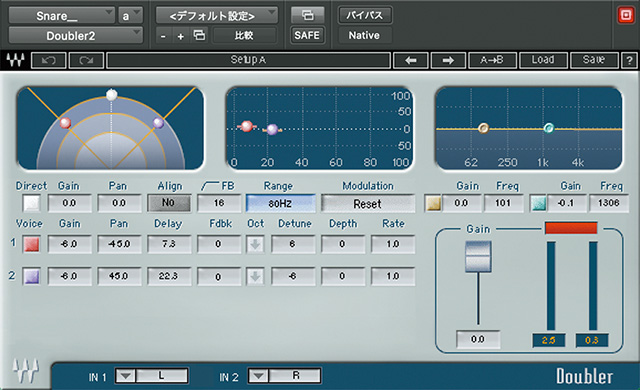Click the teal high EQ band marker
Viewport: 640px width, 390px height.
[549, 128]
